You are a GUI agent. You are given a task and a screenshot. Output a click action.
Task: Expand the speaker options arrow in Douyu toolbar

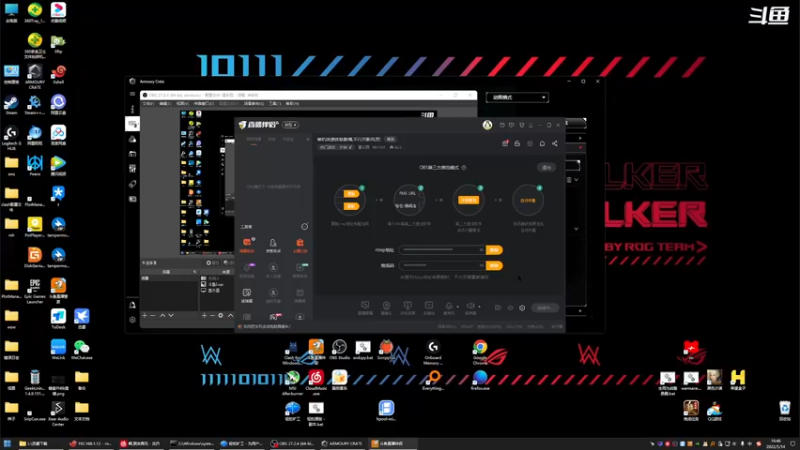click(479, 307)
